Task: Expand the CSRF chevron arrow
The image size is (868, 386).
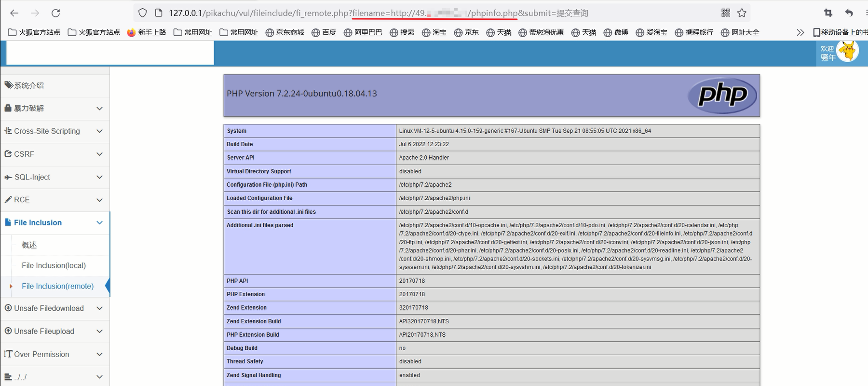Action: click(x=99, y=154)
